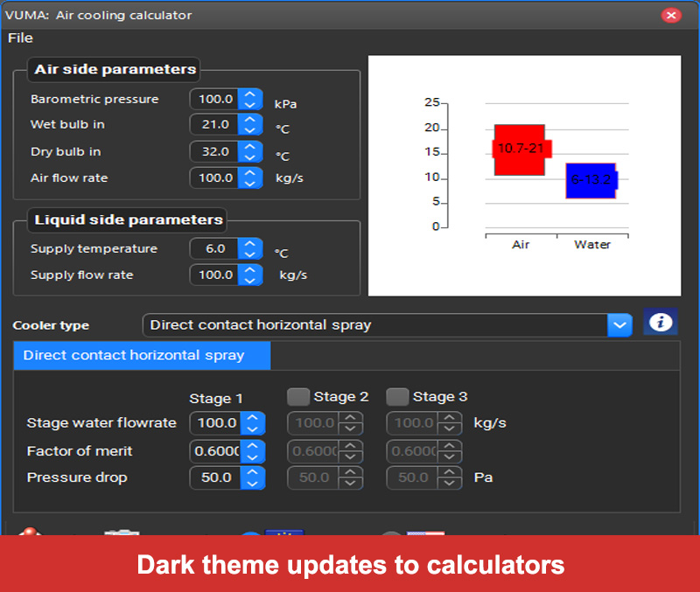
Task: Click the Stage 1 pressure drop spinner arrows
Action: coord(253,477)
